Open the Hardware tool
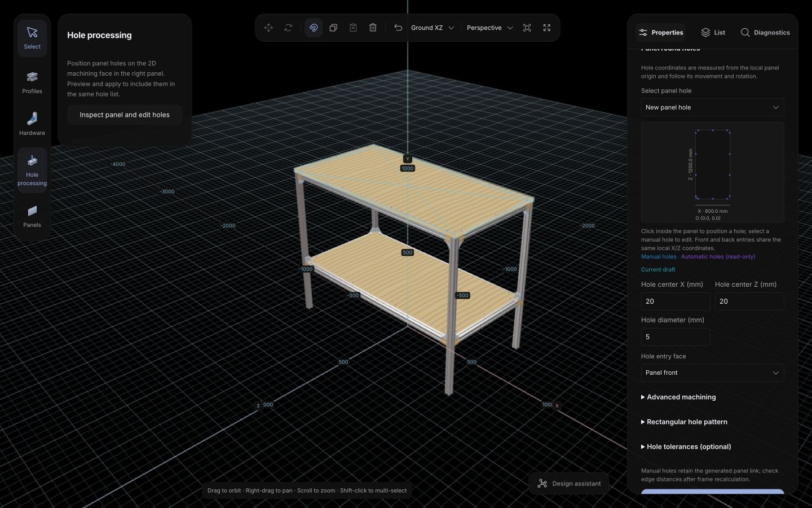The image size is (812, 508). (32, 124)
